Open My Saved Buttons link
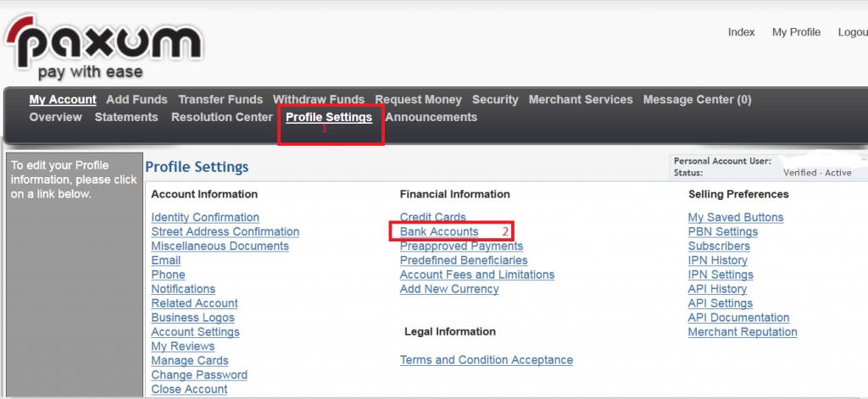The height and width of the screenshot is (399, 868). click(736, 217)
